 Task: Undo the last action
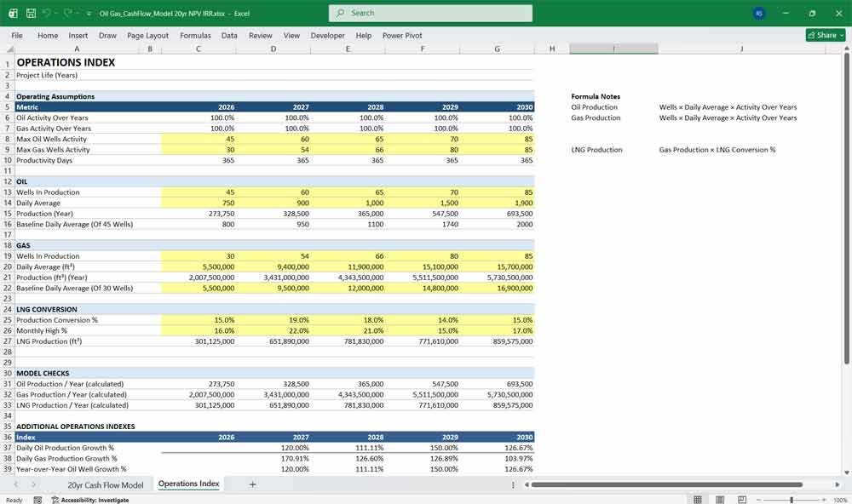coord(47,13)
